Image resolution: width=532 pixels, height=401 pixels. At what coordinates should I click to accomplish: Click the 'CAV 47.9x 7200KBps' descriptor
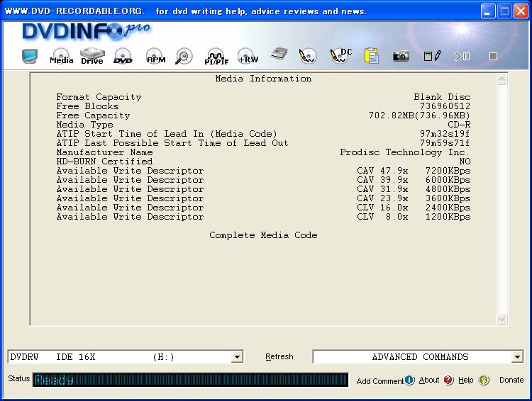(x=414, y=171)
